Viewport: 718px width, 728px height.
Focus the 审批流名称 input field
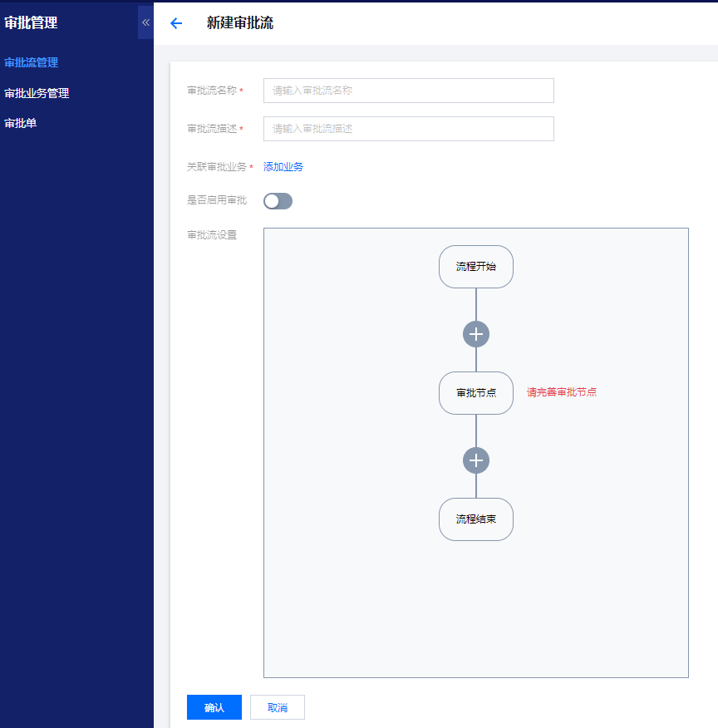408,91
